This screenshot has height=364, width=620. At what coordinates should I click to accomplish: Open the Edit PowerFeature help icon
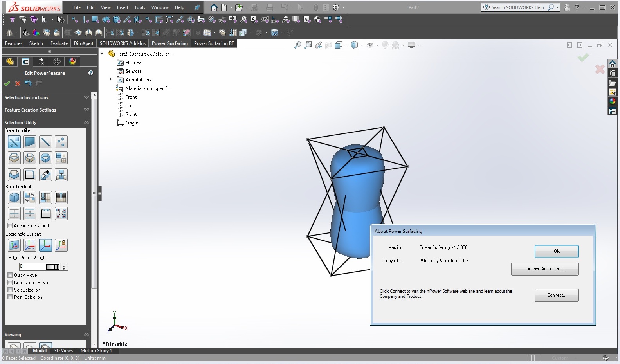91,73
